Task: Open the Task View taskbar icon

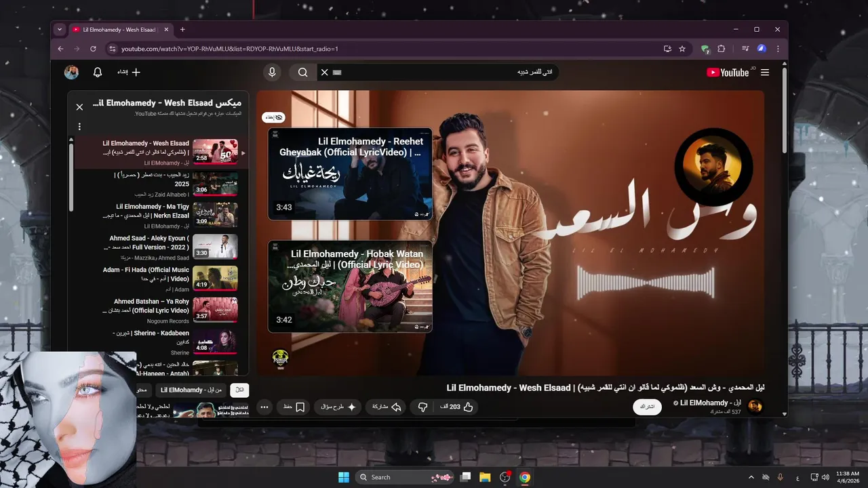Action: [x=465, y=477]
